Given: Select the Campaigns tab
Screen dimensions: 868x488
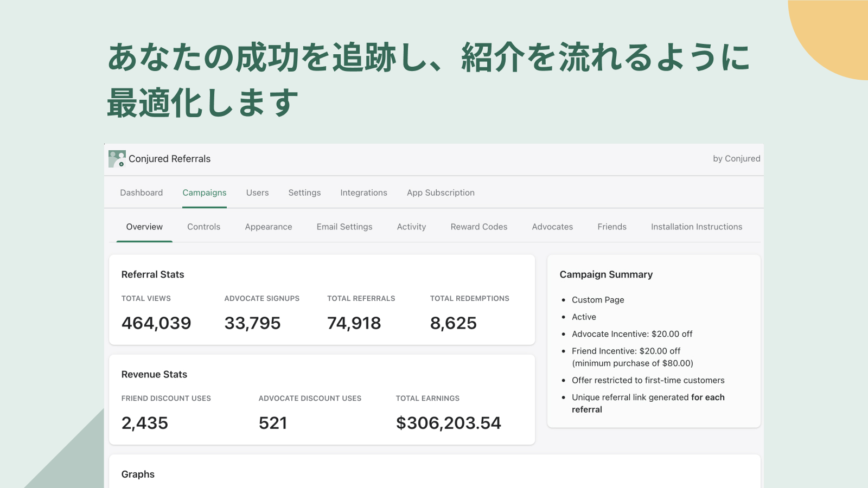Looking at the screenshot, I should click(x=205, y=192).
